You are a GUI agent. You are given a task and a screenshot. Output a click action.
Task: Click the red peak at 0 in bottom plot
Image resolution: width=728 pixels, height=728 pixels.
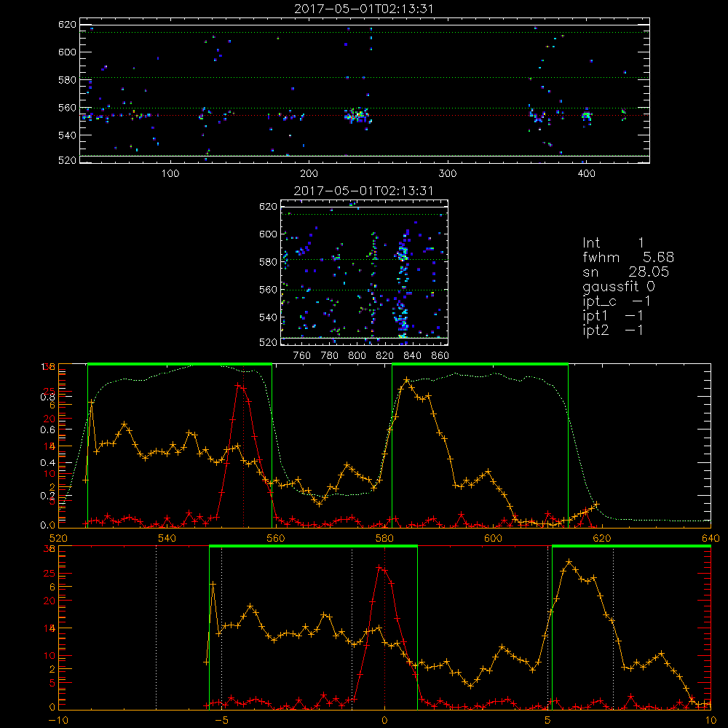point(379,567)
